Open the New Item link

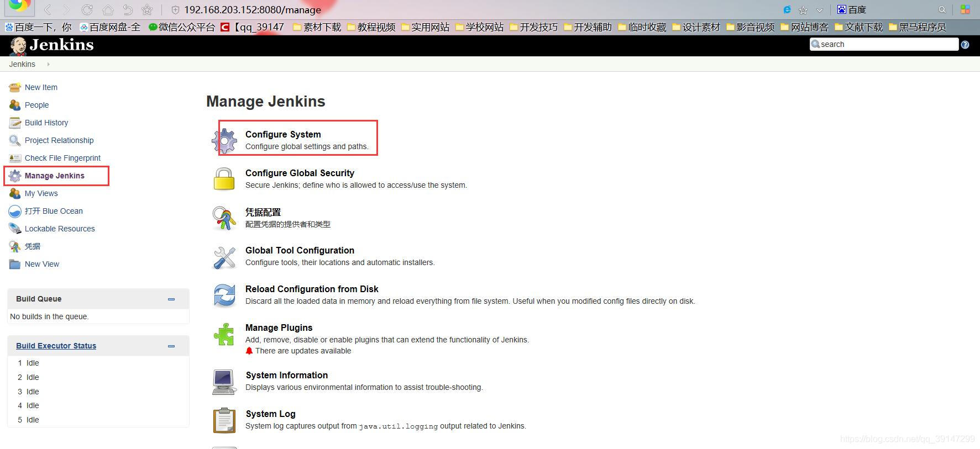pyautogui.click(x=41, y=87)
